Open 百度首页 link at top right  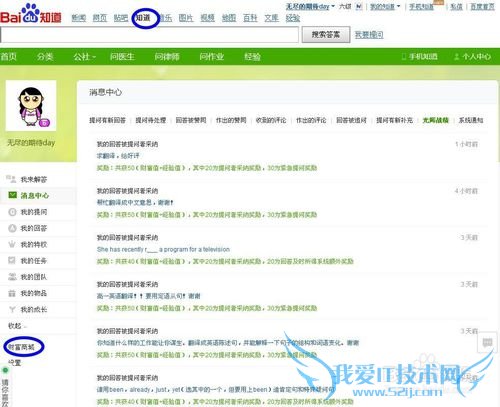point(482,6)
